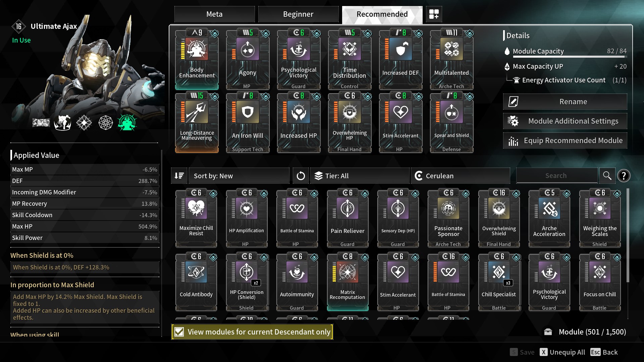Click the reset filters refresh icon
Screen dimensions: 644x362
301,176
